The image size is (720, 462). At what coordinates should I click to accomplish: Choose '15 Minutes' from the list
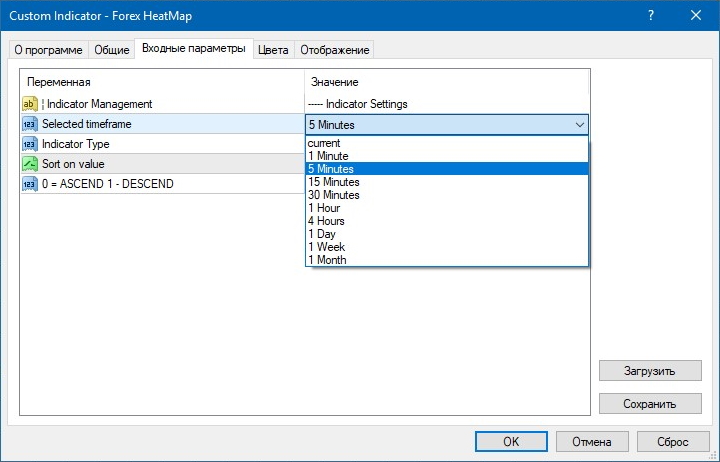click(x=333, y=182)
